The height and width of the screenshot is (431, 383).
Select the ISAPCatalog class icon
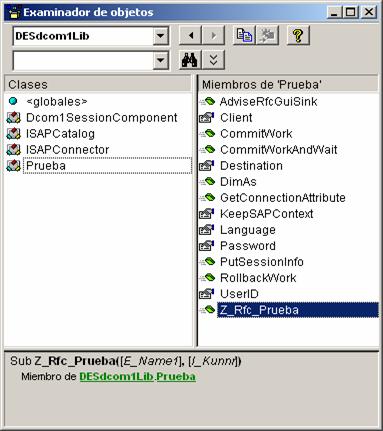(x=14, y=134)
